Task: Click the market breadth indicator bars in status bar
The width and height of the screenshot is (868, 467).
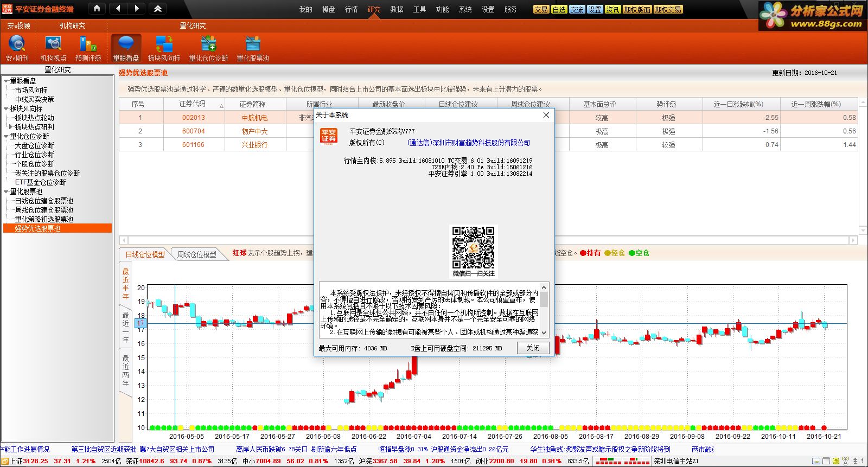Action: pyautogui.click(x=622, y=462)
